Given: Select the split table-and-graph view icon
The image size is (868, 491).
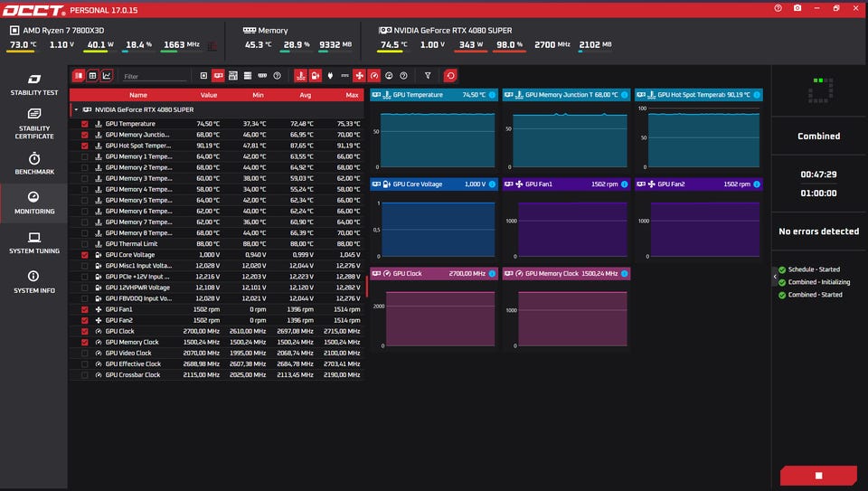Looking at the screenshot, I should (x=79, y=76).
